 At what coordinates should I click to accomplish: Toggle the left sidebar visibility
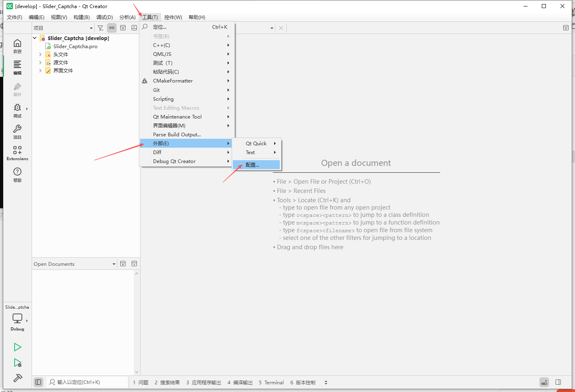[38, 382]
